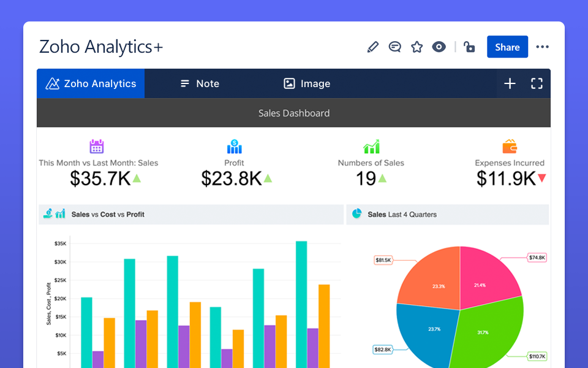This screenshot has width=588, height=368.
Task: Star this page as favorite
Action: tap(417, 47)
